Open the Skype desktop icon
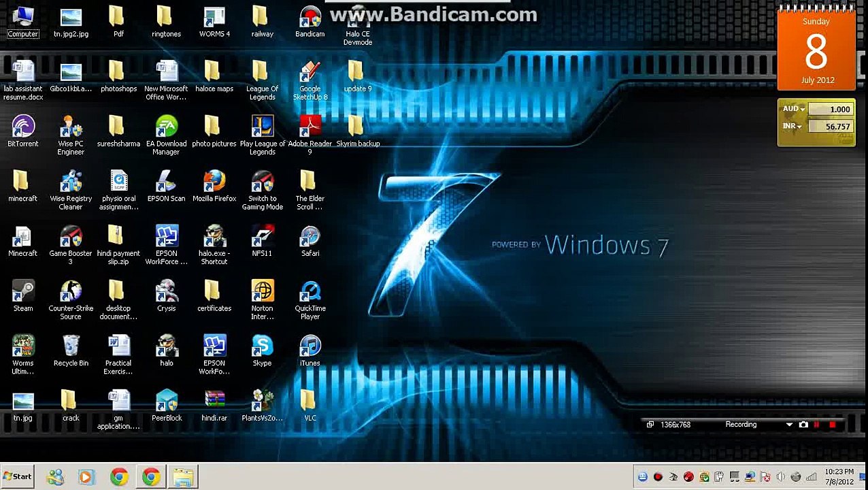This screenshot has width=868, height=490. (x=262, y=351)
